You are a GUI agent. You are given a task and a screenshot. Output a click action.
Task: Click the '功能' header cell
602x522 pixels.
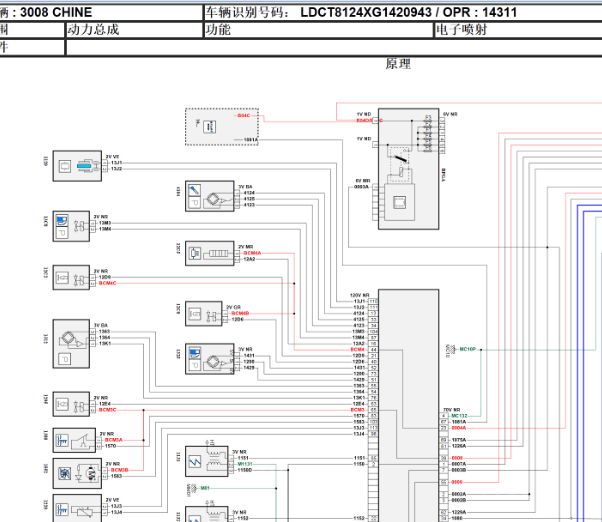click(x=318, y=30)
